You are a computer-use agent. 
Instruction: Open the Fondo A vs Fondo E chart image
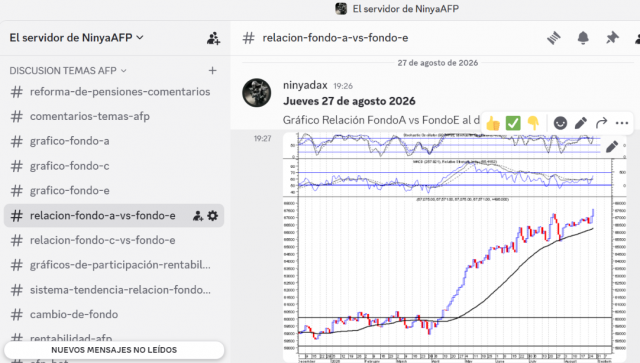tap(455, 247)
